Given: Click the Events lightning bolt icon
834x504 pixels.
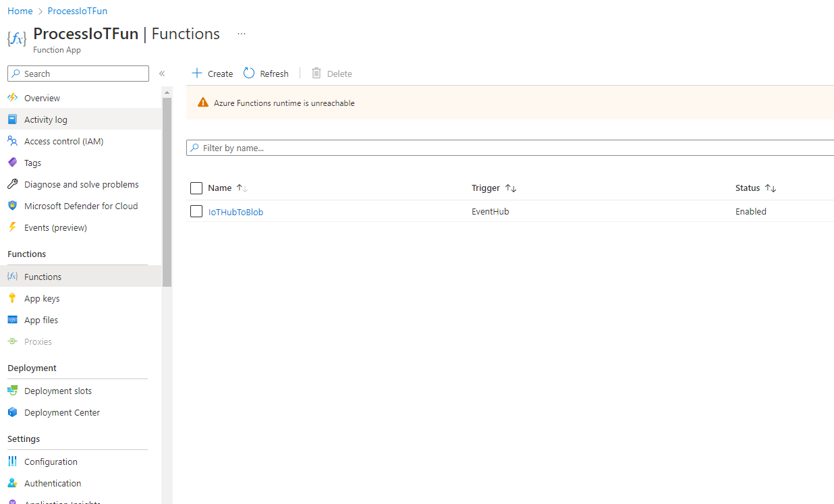Looking at the screenshot, I should coord(12,227).
